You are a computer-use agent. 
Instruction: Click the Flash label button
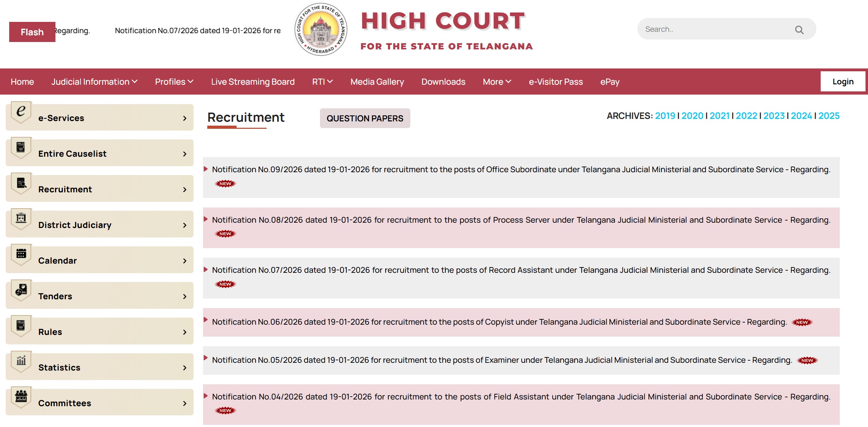point(32,32)
